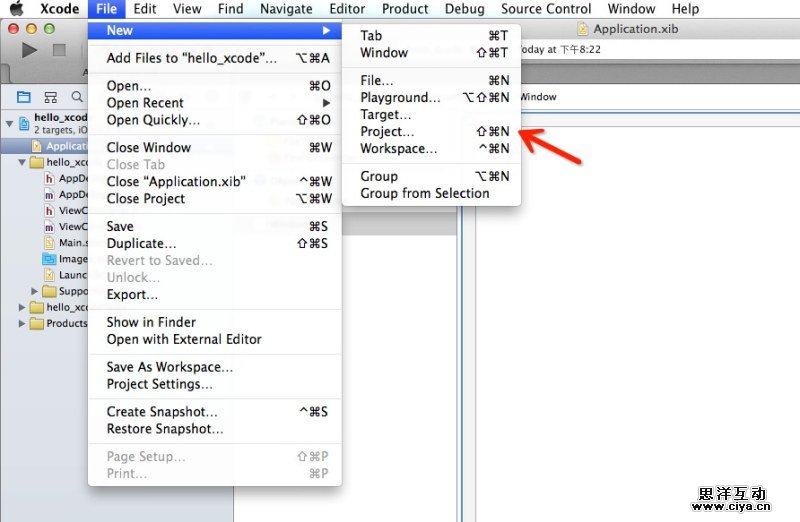
Task: Select Close "Application.xib"
Action: coord(215,181)
